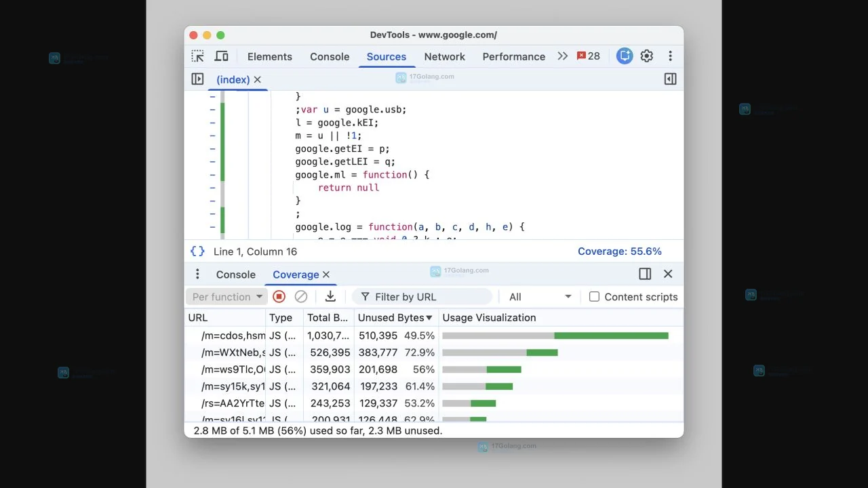
Task: Activate the inspect element picker icon
Action: [x=197, y=56]
